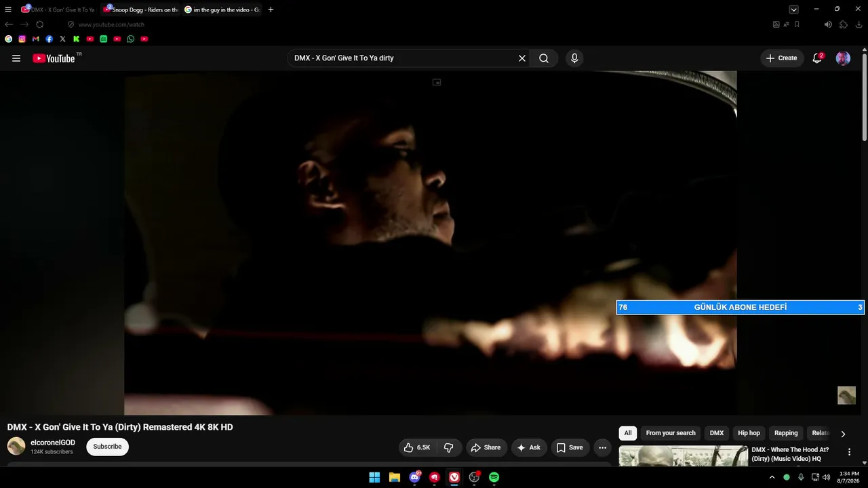
Task: Open a new browser tab
Action: click(x=271, y=9)
